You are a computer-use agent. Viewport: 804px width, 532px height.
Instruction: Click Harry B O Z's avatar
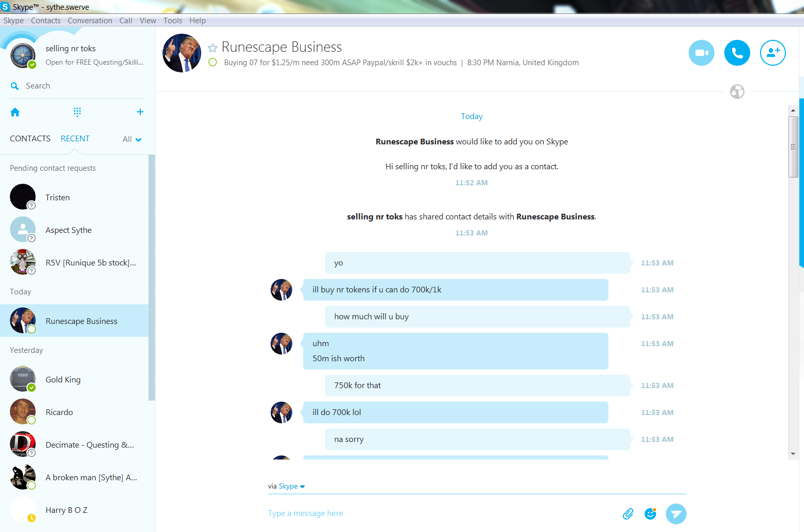coord(23,509)
